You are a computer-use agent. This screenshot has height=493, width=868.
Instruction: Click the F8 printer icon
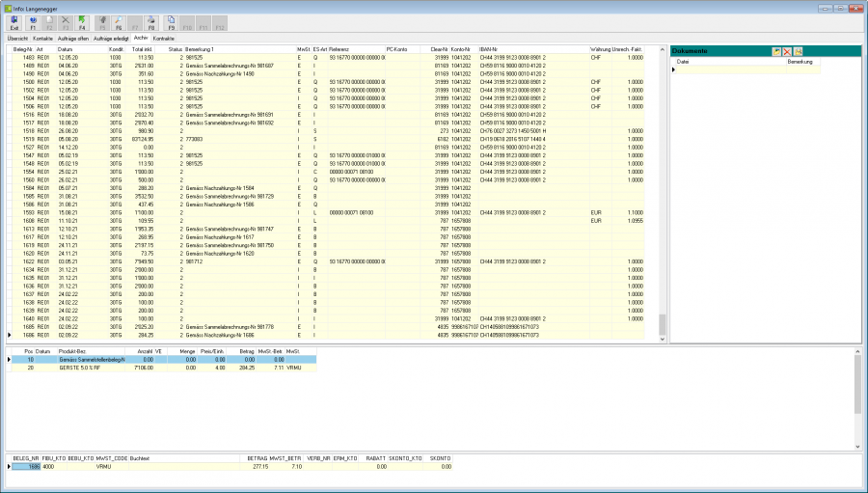pyautogui.click(x=151, y=23)
